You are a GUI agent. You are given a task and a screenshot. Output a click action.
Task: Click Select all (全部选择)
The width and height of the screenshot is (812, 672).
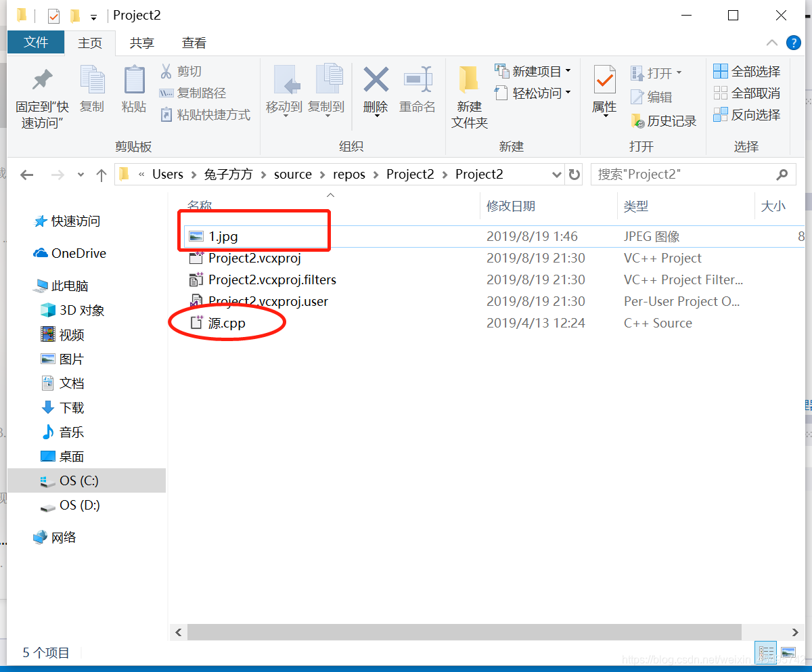(x=747, y=71)
